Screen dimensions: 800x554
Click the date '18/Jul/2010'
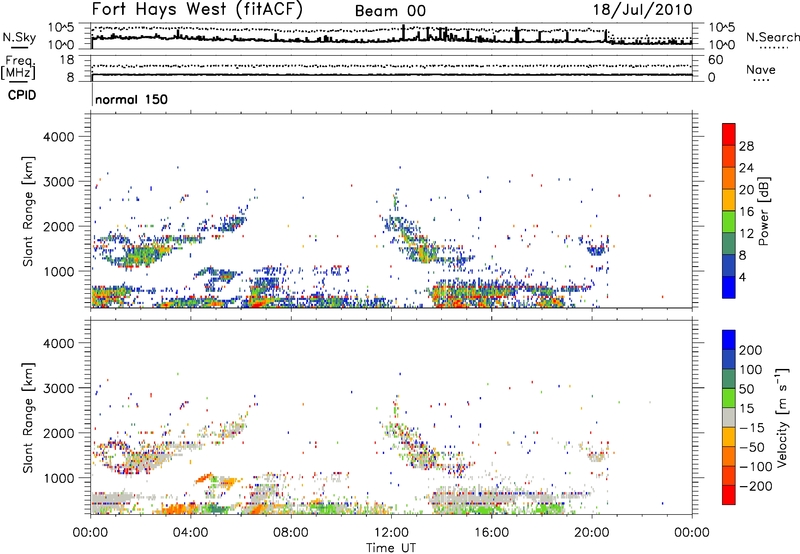[x=643, y=10]
